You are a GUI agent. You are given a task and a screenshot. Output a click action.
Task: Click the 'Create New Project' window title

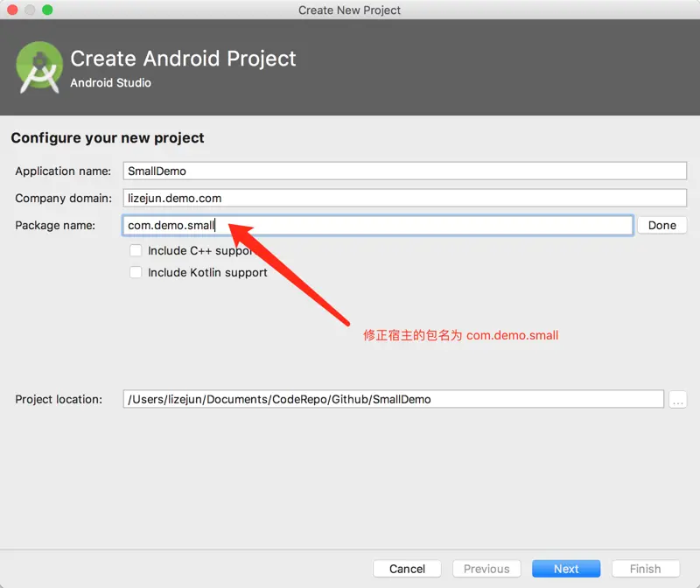(349, 10)
